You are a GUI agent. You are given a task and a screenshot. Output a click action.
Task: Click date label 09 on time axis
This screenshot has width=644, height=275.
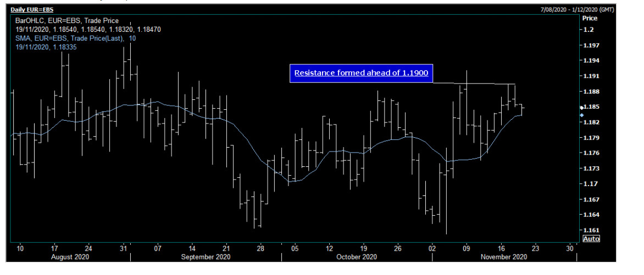[x=467, y=248]
